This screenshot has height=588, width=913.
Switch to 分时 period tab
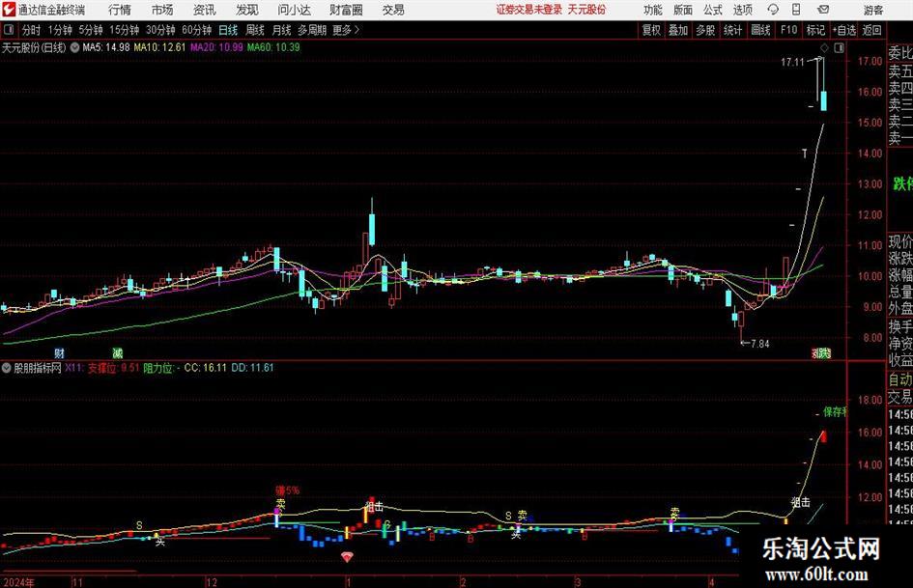[31, 30]
